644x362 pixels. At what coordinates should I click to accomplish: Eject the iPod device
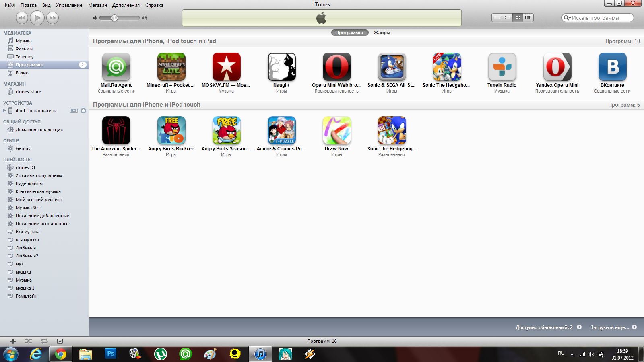[x=83, y=111]
